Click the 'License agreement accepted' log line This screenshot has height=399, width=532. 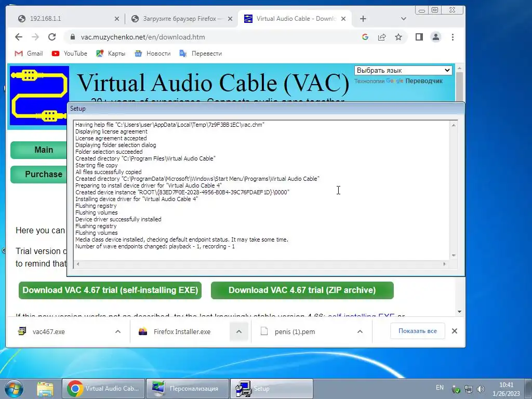111,138
